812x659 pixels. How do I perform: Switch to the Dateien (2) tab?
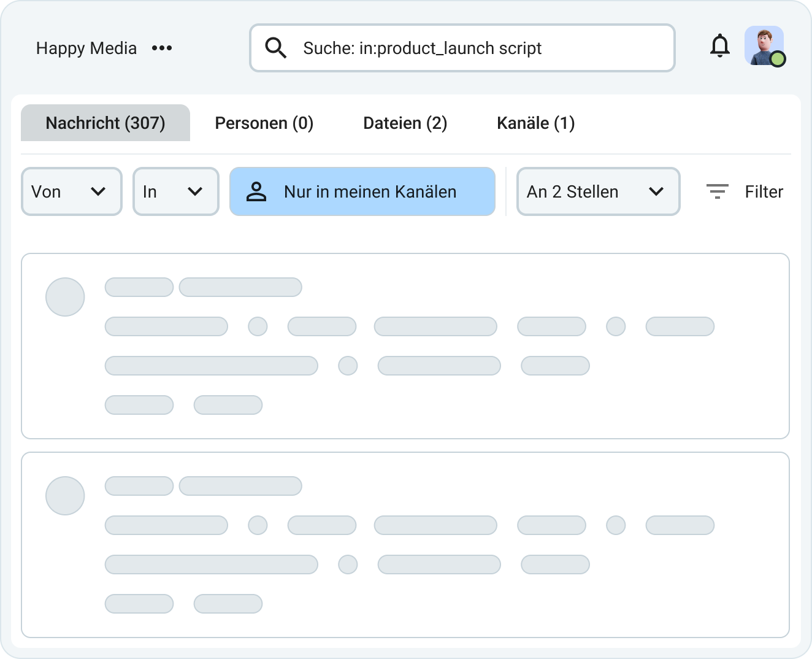pos(405,123)
